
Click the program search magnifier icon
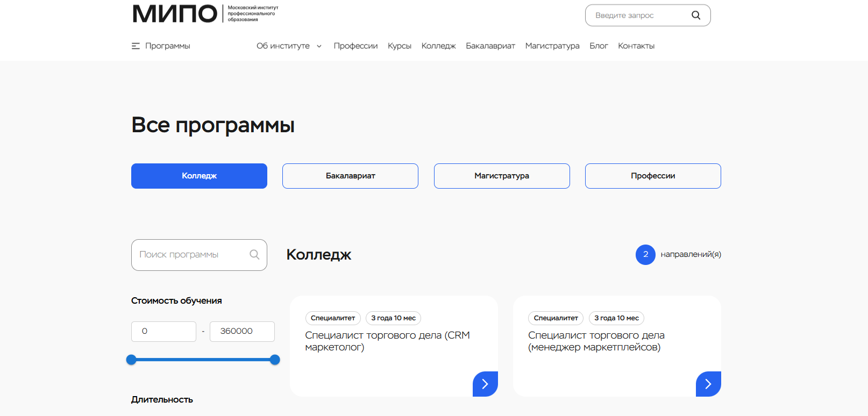[x=254, y=255]
